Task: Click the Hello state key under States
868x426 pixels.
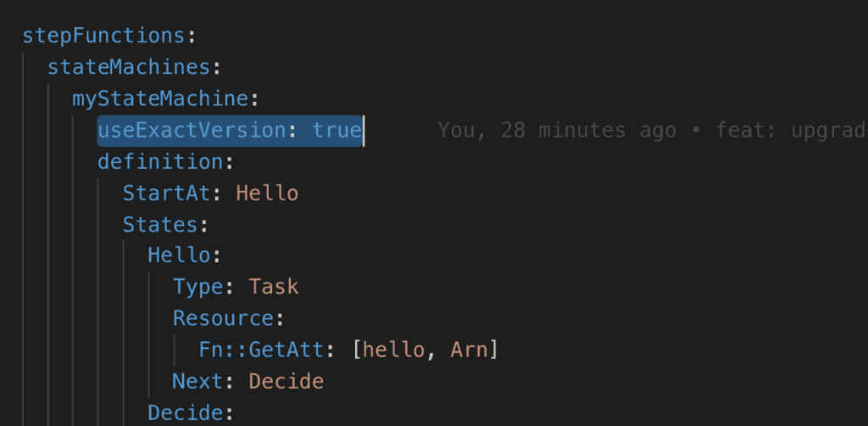Action: (x=178, y=255)
